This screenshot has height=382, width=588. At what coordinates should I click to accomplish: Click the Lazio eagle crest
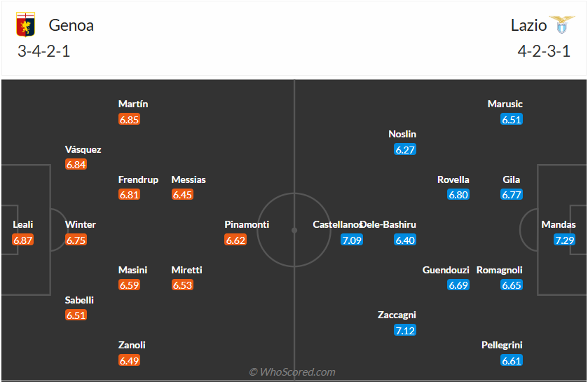pyautogui.click(x=561, y=25)
